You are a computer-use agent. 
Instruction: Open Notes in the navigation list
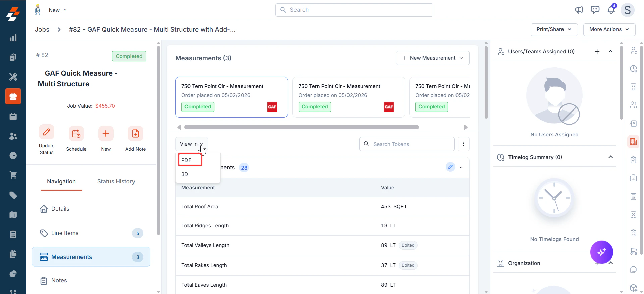91,281
